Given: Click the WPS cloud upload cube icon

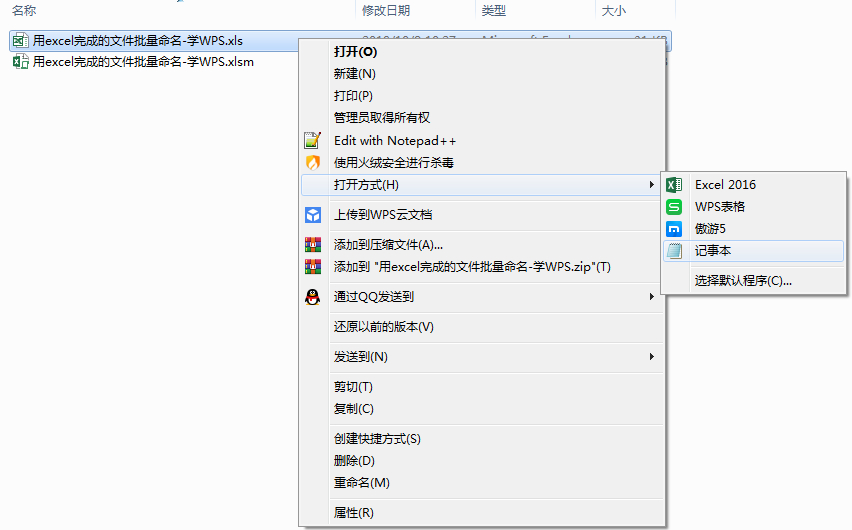Looking at the screenshot, I should [312, 215].
